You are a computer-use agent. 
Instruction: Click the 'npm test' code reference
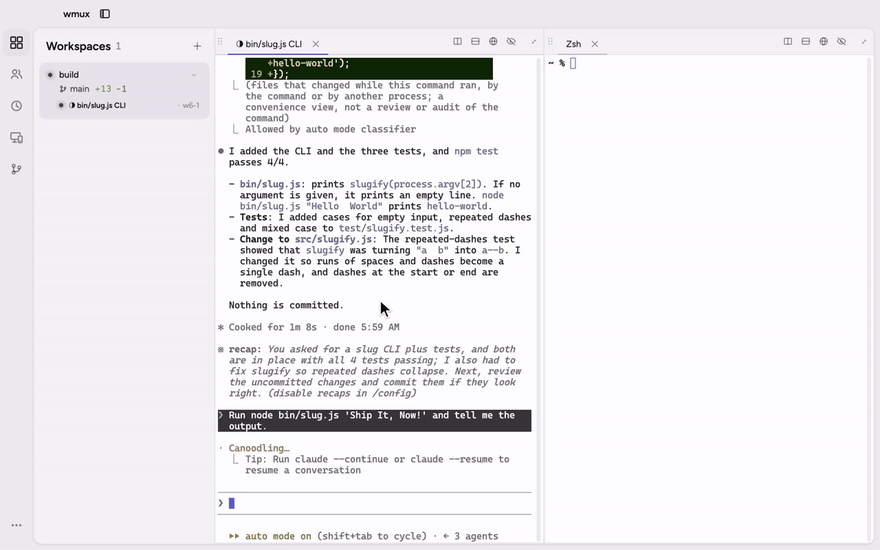476,151
